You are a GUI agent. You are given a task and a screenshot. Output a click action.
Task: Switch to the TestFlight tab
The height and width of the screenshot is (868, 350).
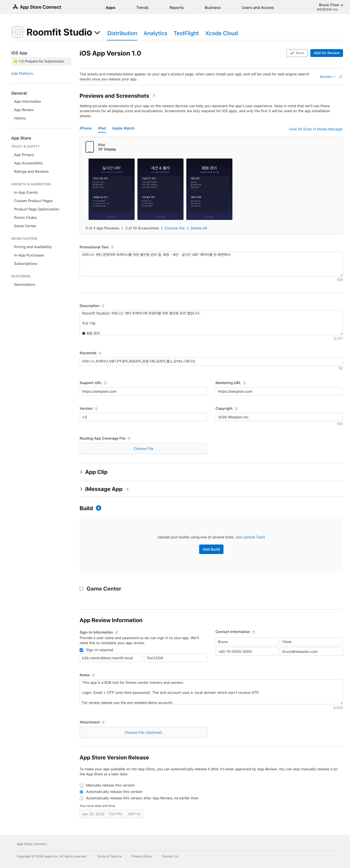point(186,33)
